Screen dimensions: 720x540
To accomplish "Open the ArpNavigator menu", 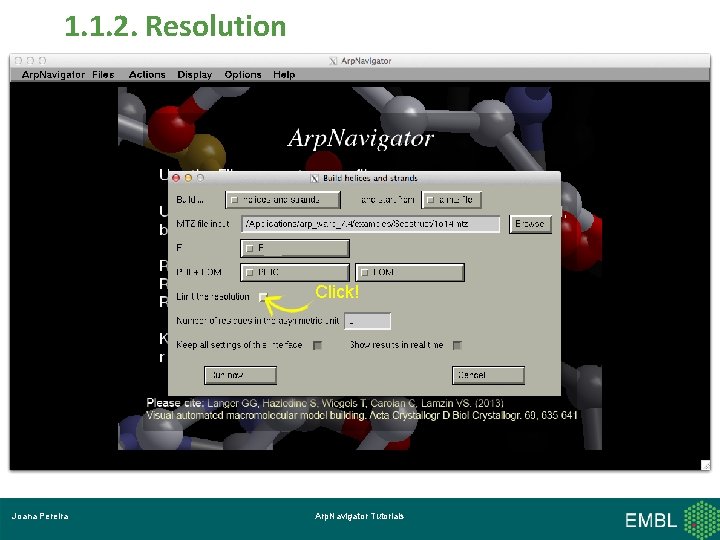I will pos(53,74).
